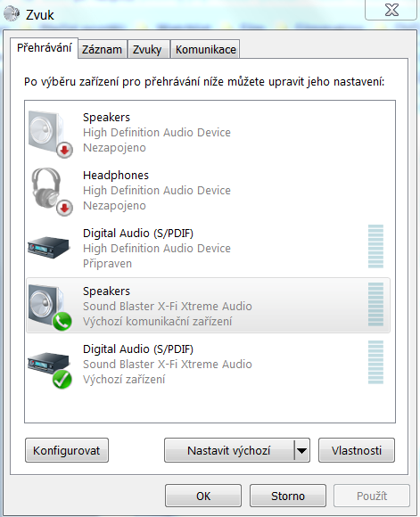Image resolution: width=420 pixels, height=517 pixels.
Task: Select the Sound Blaster Speakers icon
Action: (50, 308)
